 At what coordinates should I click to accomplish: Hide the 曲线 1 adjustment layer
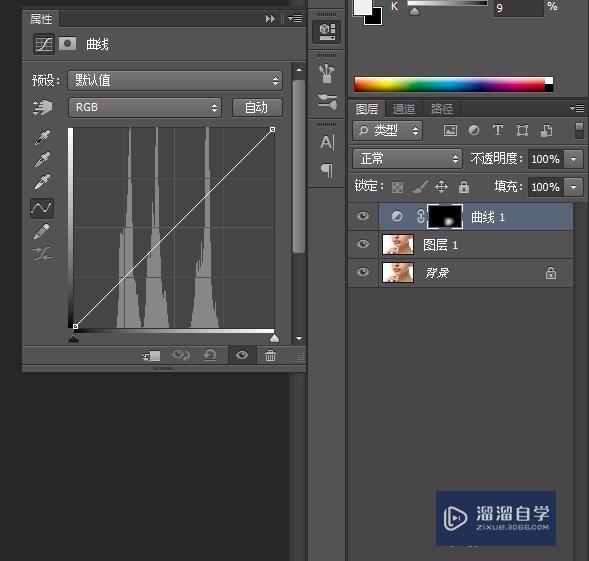363,216
